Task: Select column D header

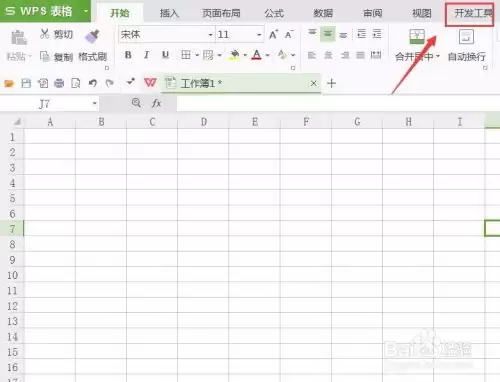Action: (x=203, y=122)
